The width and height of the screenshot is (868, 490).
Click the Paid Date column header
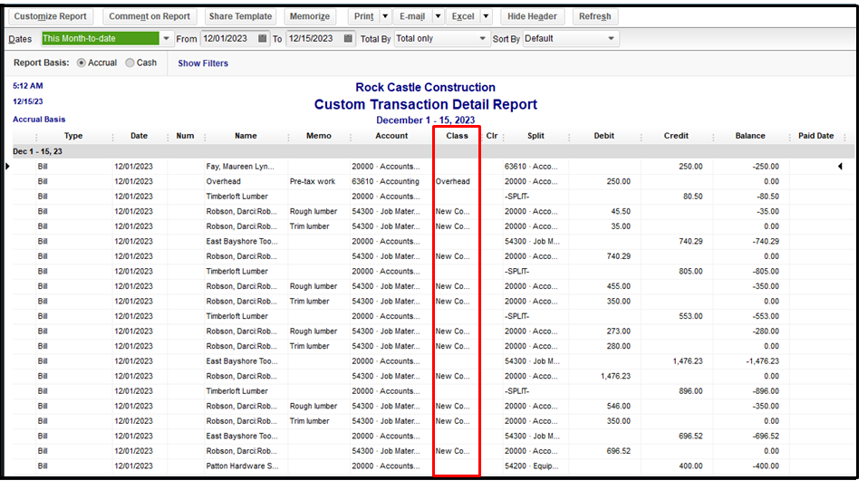(x=815, y=136)
